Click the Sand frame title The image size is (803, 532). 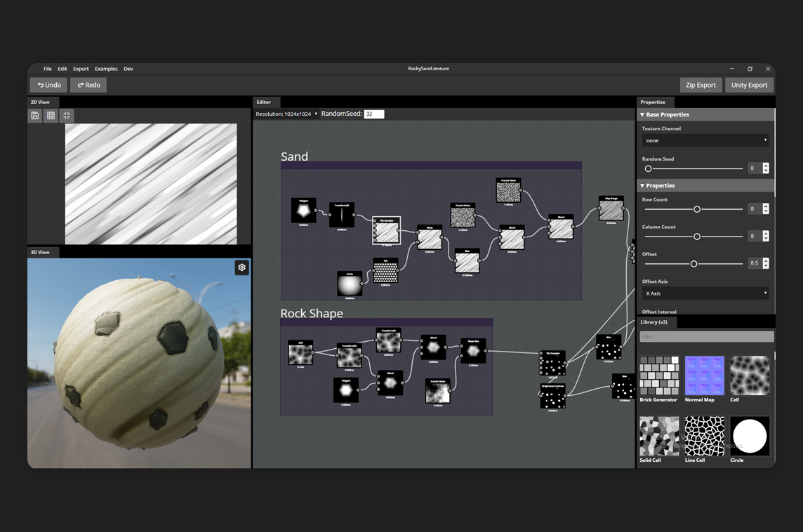click(295, 157)
